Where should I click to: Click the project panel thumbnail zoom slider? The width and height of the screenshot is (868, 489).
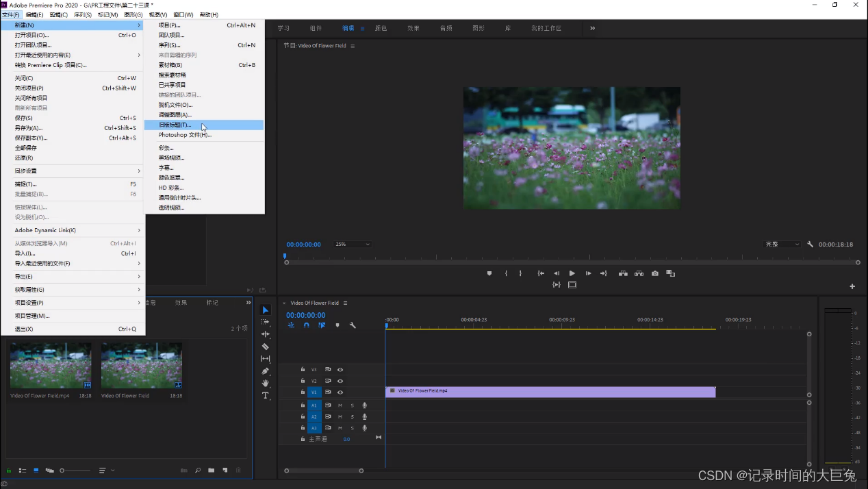(x=75, y=471)
